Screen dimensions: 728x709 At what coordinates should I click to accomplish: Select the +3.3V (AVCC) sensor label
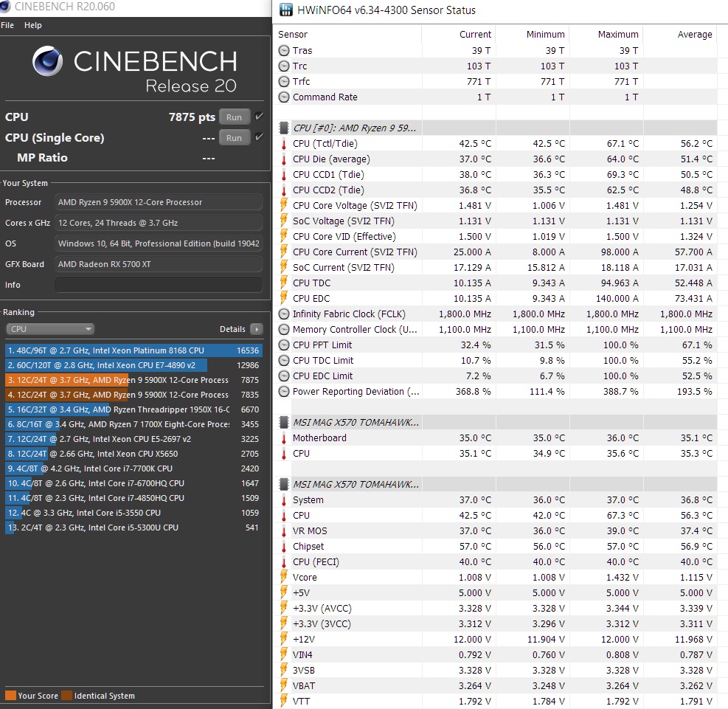[322, 608]
